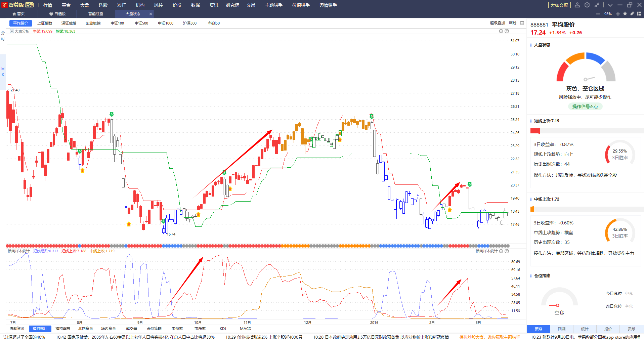Click the zoom out minus icon
The height and width of the screenshot is (341, 644).
pos(598,14)
